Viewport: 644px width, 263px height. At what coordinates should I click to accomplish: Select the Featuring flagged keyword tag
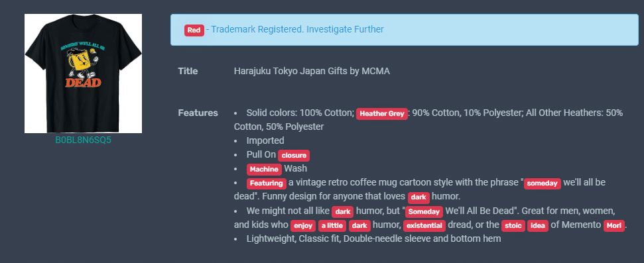[267, 183]
